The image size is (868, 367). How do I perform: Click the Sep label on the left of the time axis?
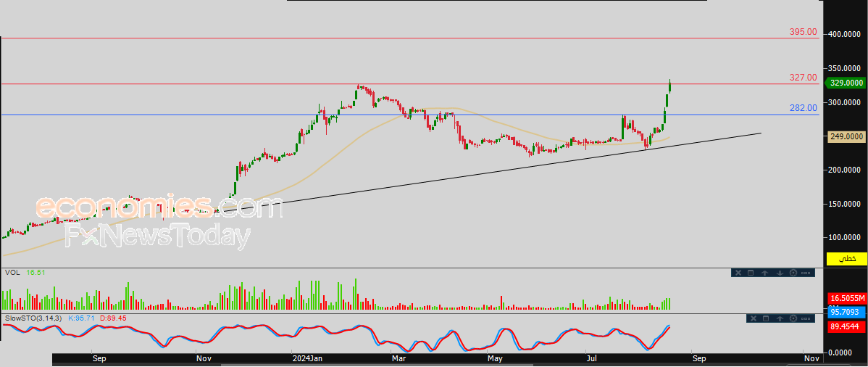[99, 359]
